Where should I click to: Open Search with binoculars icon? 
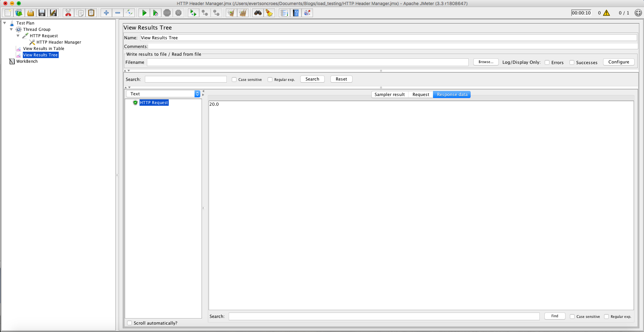[258, 13]
